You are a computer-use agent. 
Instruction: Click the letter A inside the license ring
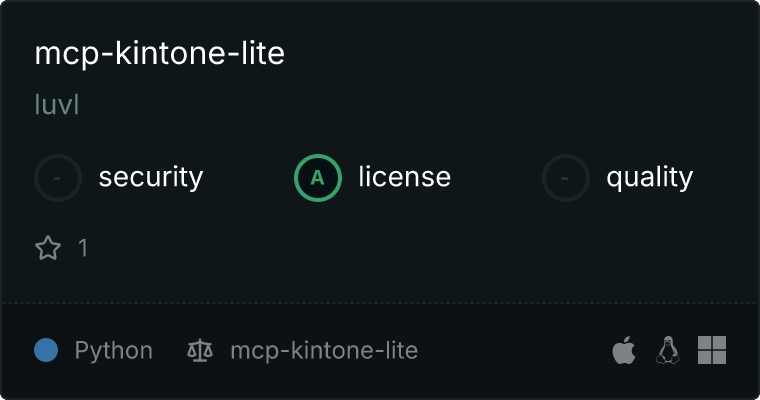[x=317, y=178]
